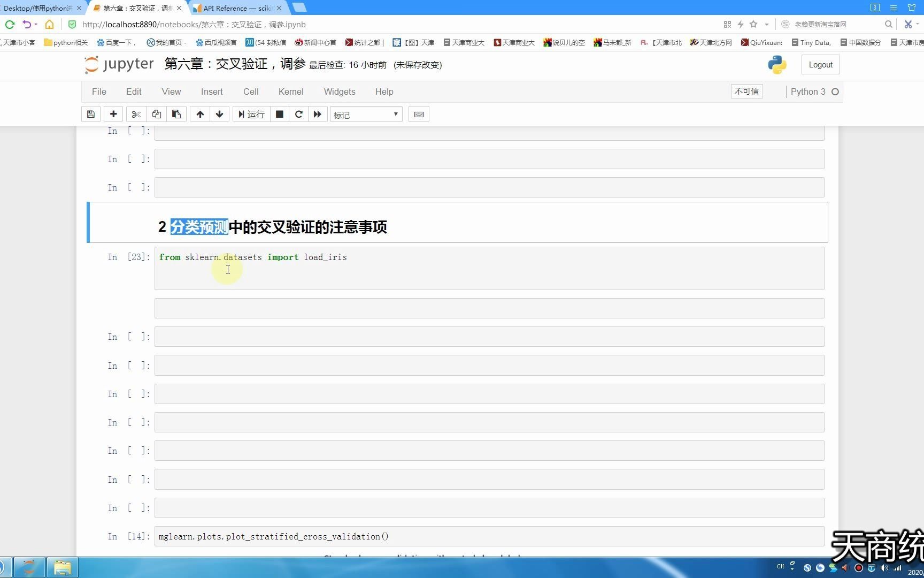Viewport: 924px width, 578px height.
Task: Open the Insert menu
Action: [x=212, y=92]
